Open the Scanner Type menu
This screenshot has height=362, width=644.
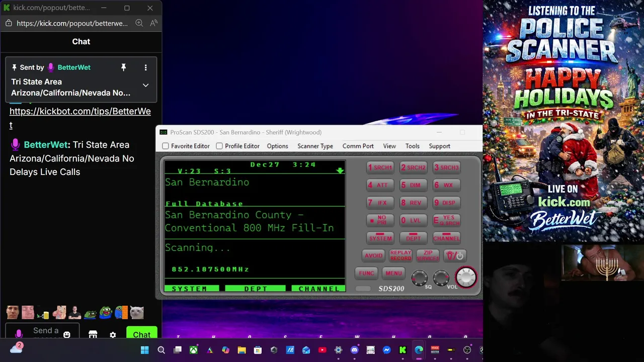coord(315,146)
